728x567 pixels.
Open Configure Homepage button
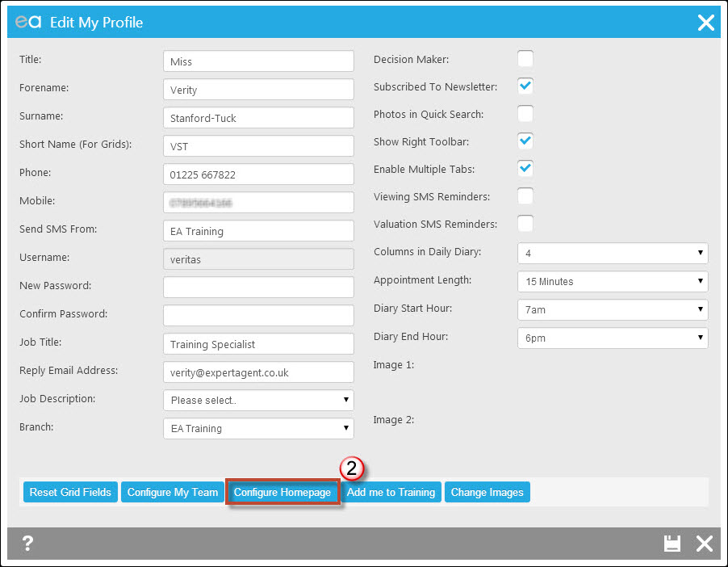pos(282,492)
